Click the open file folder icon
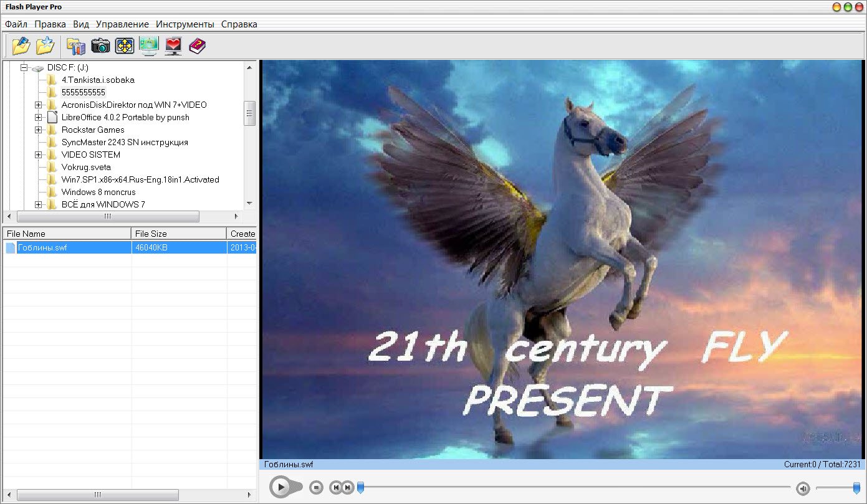Screen dimensions: 867x504 coord(21,45)
